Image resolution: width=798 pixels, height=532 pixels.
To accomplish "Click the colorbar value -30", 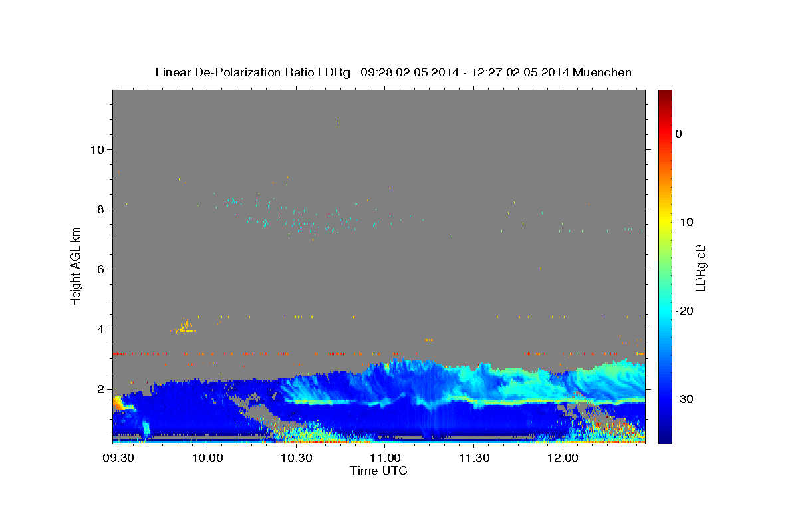I will (x=685, y=399).
